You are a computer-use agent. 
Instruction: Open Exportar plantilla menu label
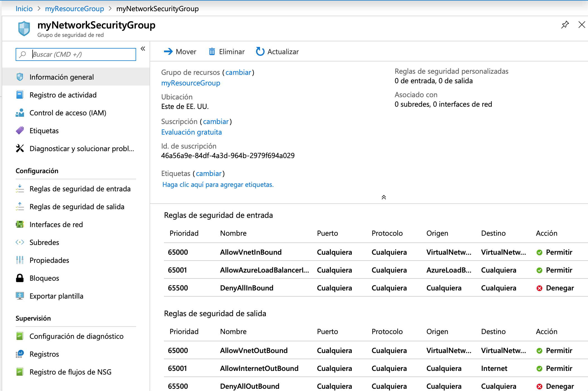(56, 296)
